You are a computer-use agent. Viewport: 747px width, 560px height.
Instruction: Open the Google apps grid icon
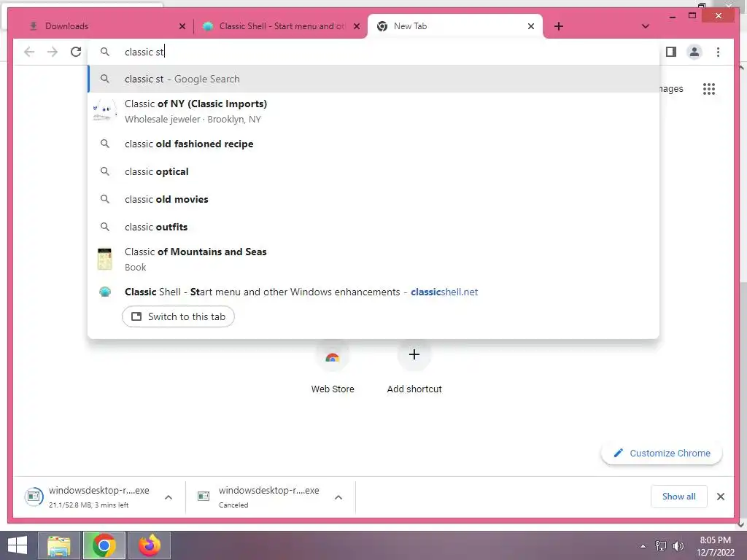pyautogui.click(x=709, y=88)
